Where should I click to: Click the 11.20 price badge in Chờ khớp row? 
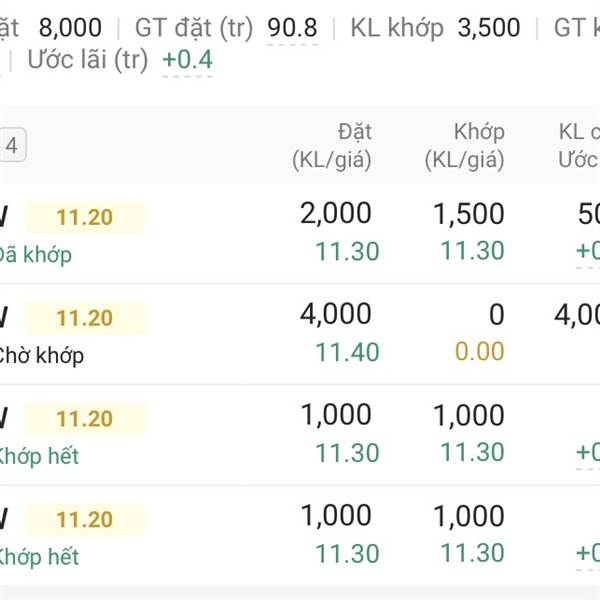[x=84, y=318]
